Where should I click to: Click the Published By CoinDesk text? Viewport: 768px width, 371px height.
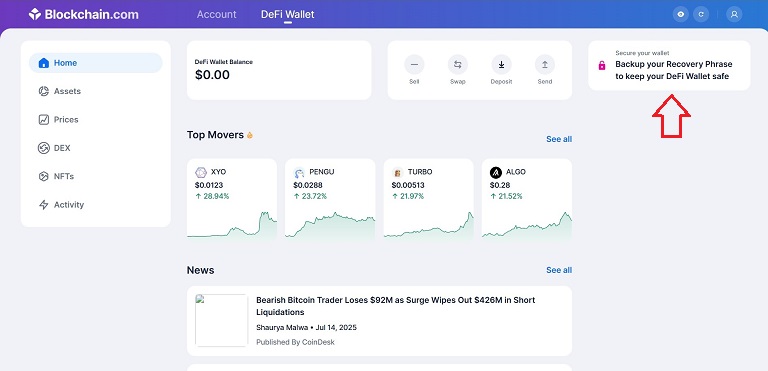pos(295,342)
